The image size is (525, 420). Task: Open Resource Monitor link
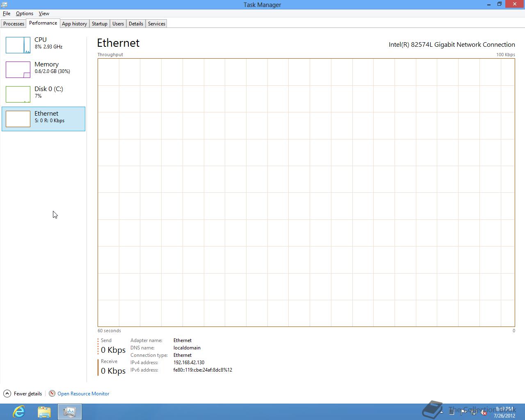pyautogui.click(x=83, y=394)
